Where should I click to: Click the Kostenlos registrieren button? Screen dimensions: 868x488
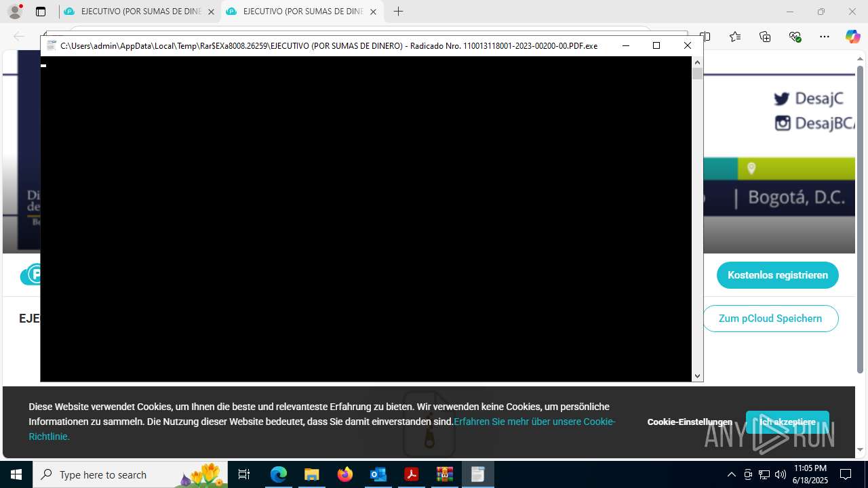[778, 275]
